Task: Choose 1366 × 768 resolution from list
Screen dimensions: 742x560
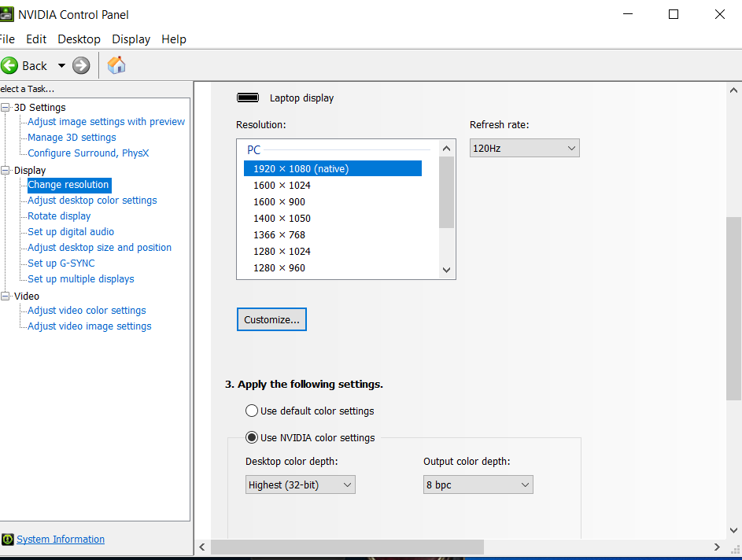Action: click(x=279, y=234)
